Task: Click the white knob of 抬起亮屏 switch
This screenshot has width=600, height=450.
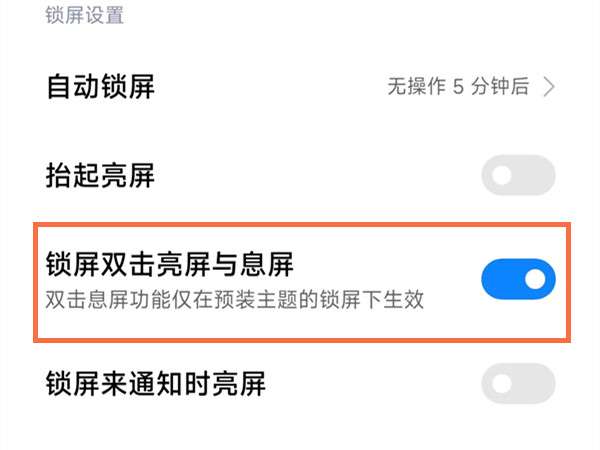Action: pyautogui.click(x=502, y=176)
